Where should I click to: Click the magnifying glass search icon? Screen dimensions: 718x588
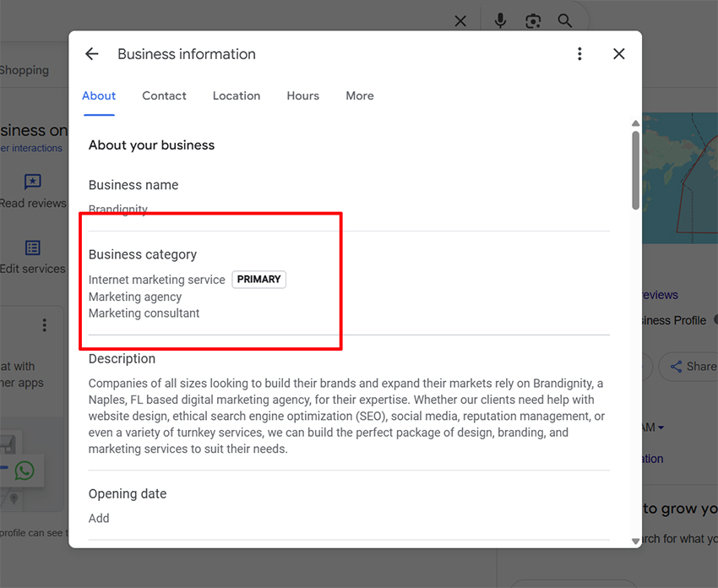click(x=564, y=21)
